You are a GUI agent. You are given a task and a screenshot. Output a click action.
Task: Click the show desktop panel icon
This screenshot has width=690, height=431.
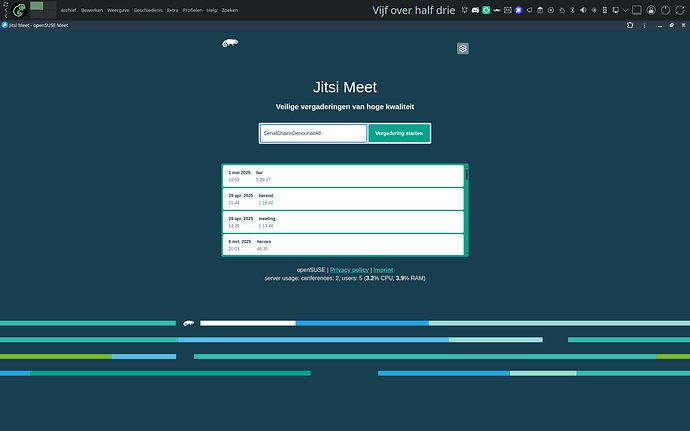pyautogui.click(x=637, y=10)
